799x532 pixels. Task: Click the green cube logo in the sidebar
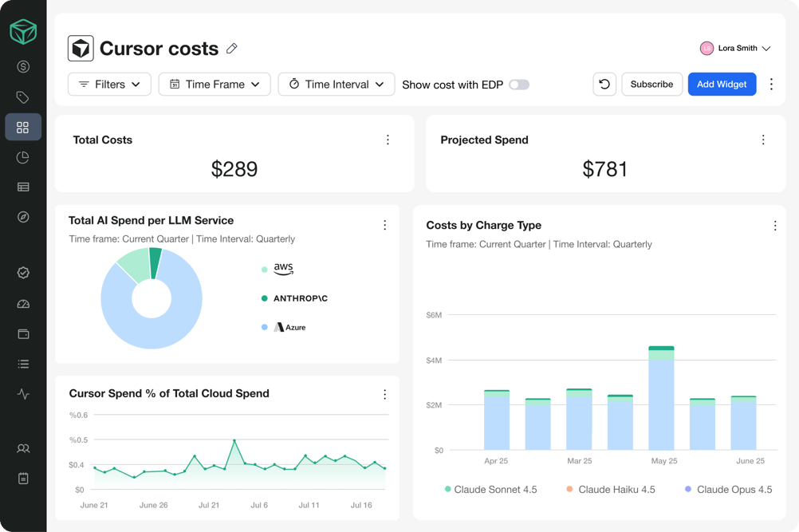23,32
